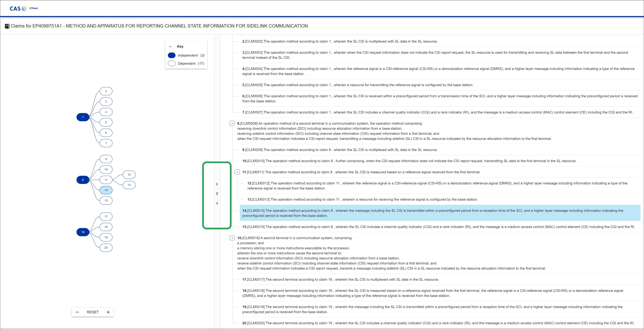
Task: Zoom out diagram with minus button
Action: coord(77,312)
